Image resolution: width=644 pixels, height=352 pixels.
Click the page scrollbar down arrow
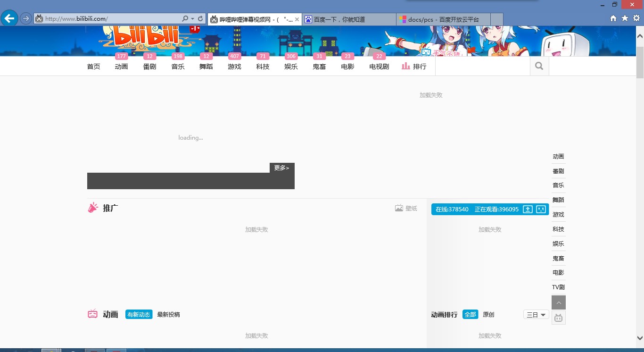pyautogui.click(x=640, y=338)
